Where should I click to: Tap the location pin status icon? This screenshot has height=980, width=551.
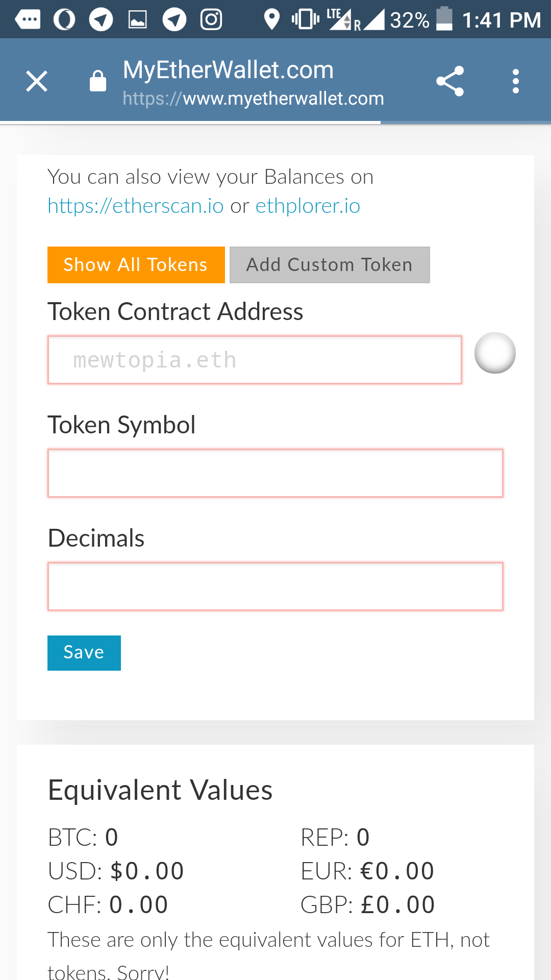272,19
